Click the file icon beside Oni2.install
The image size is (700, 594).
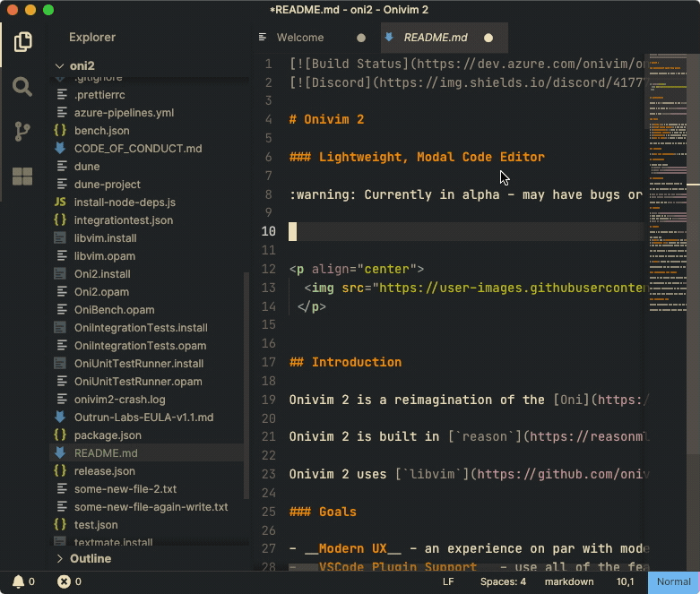click(60, 273)
